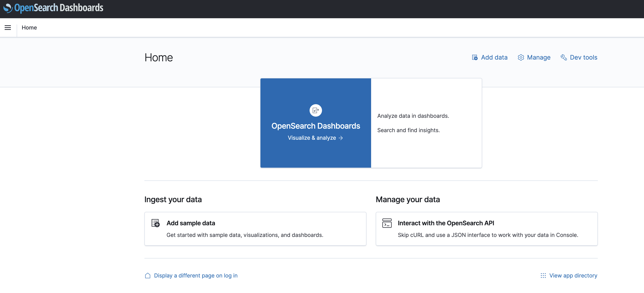Click the Add sample data icon
The height and width of the screenshot is (293, 644).
(x=155, y=223)
